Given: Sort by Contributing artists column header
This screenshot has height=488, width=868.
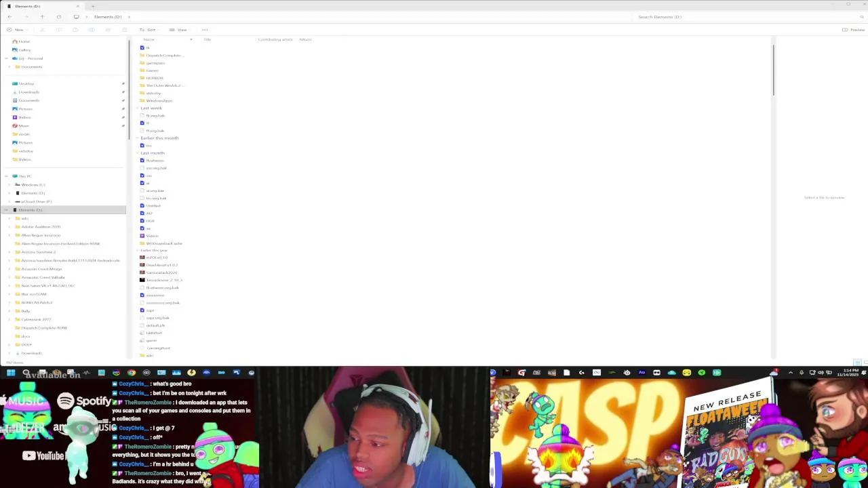Looking at the screenshot, I should coord(275,39).
